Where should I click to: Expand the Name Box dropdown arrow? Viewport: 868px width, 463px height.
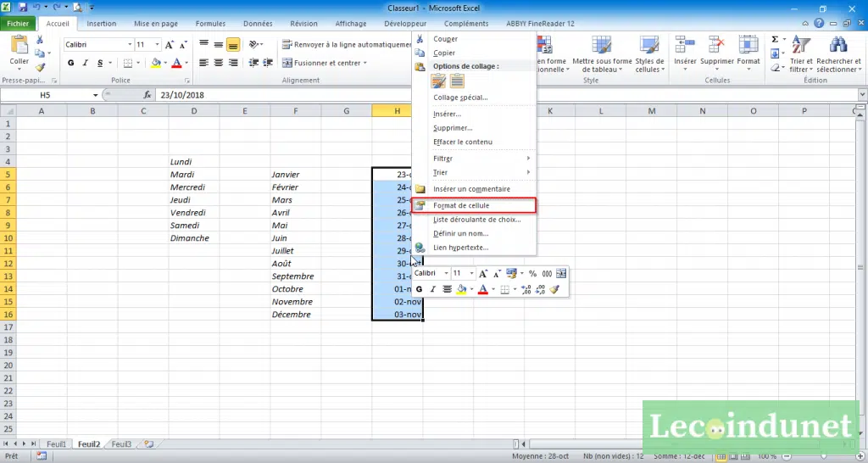[95, 95]
